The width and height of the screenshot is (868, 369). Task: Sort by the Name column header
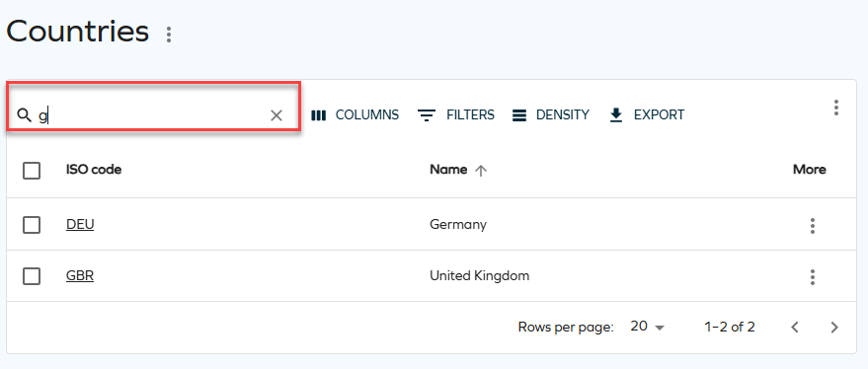pos(448,170)
